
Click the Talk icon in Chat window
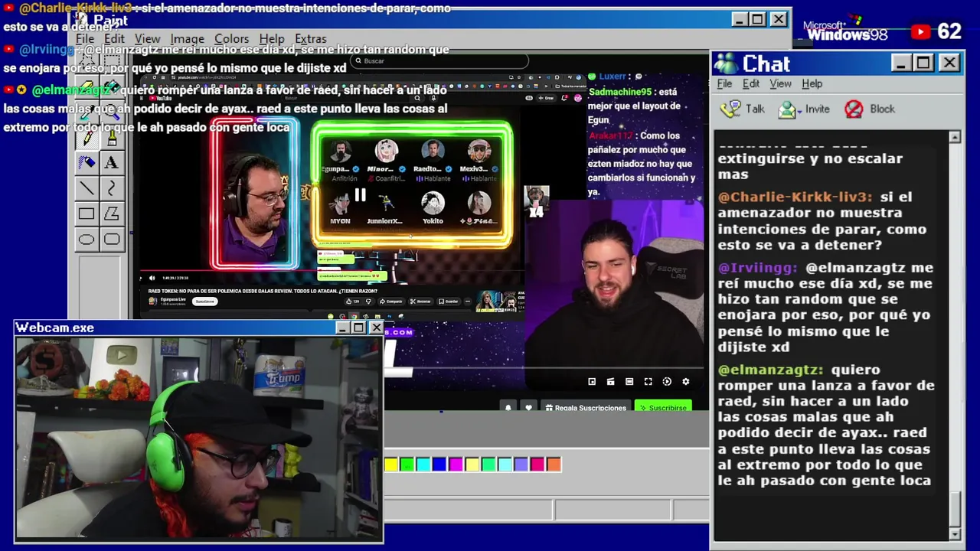732,109
